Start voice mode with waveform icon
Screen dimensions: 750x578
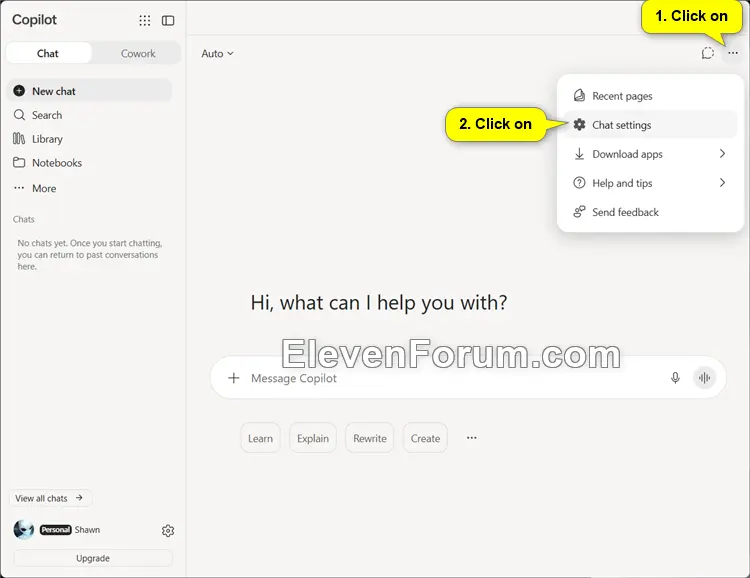pos(704,378)
